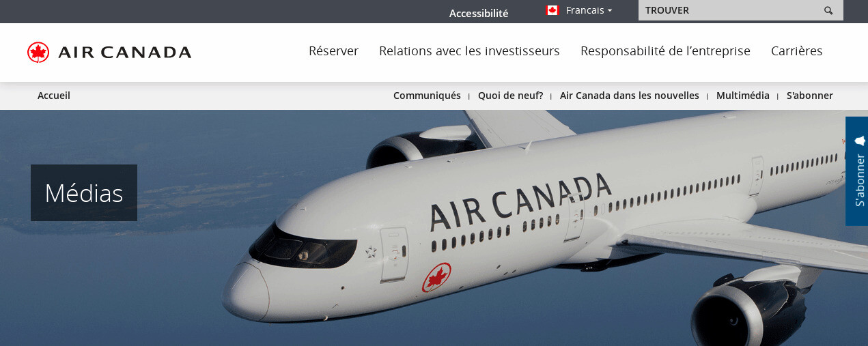Select Responsabilité de l'entreprise menu item
This screenshot has width=868, height=346.
665,51
